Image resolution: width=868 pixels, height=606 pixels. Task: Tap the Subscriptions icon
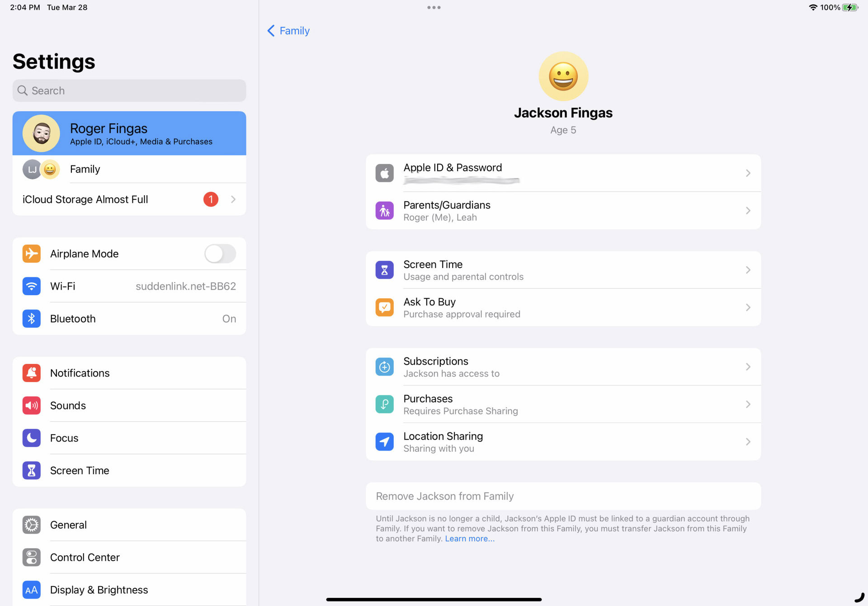tap(384, 367)
